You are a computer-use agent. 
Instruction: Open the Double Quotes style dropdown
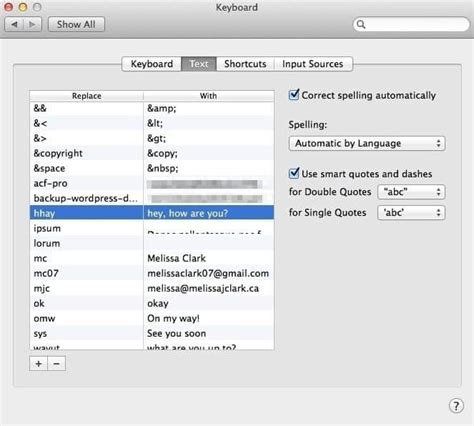coord(411,192)
